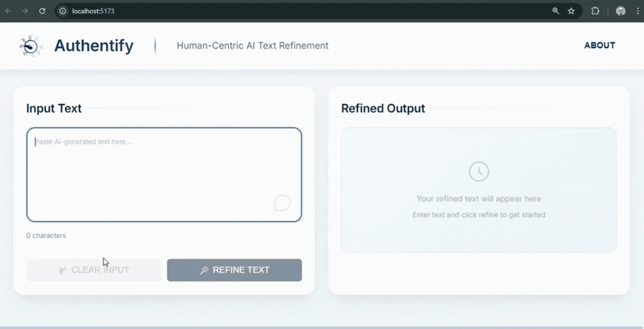Focus the Paste AI-generated text input area
Screen dimensions: 644x329
point(164,175)
